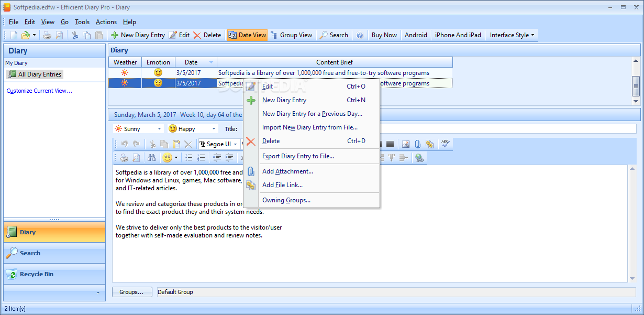This screenshot has height=315, width=644.
Task: Select Import New Diary Entry from File
Action: pyautogui.click(x=312, y=127)
